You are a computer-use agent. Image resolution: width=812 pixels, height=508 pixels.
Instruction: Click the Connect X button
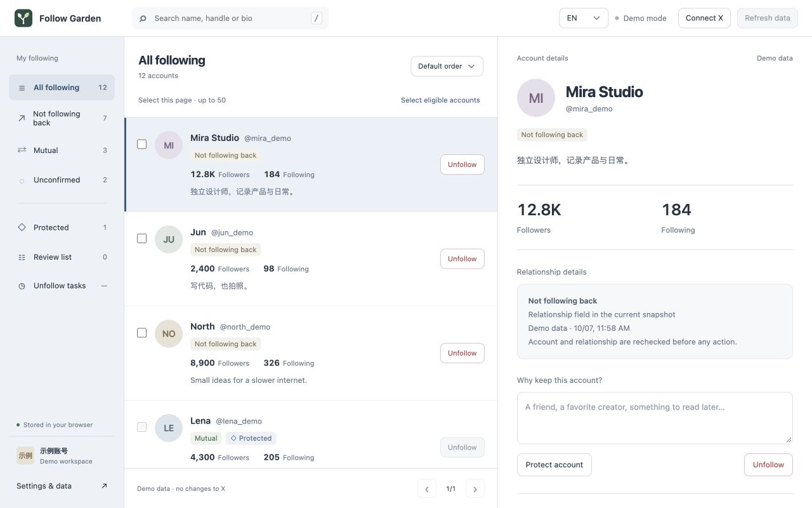pos(704,18)
